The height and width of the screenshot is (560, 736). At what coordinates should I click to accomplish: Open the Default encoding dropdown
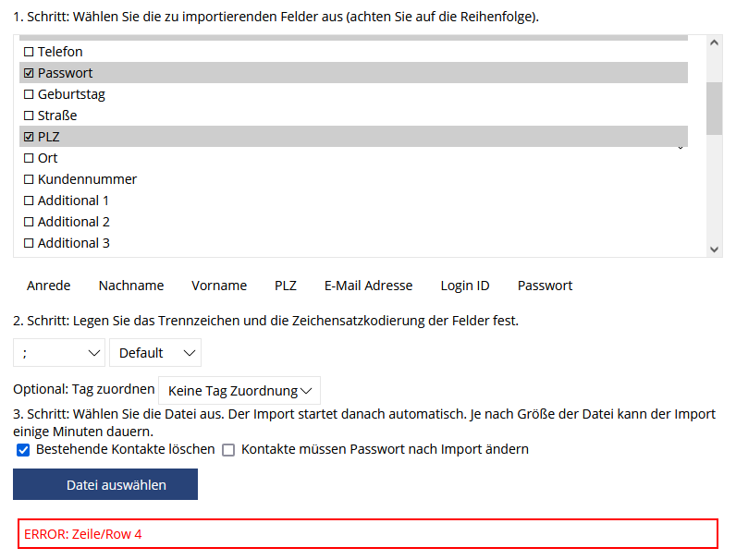point(155,353)
